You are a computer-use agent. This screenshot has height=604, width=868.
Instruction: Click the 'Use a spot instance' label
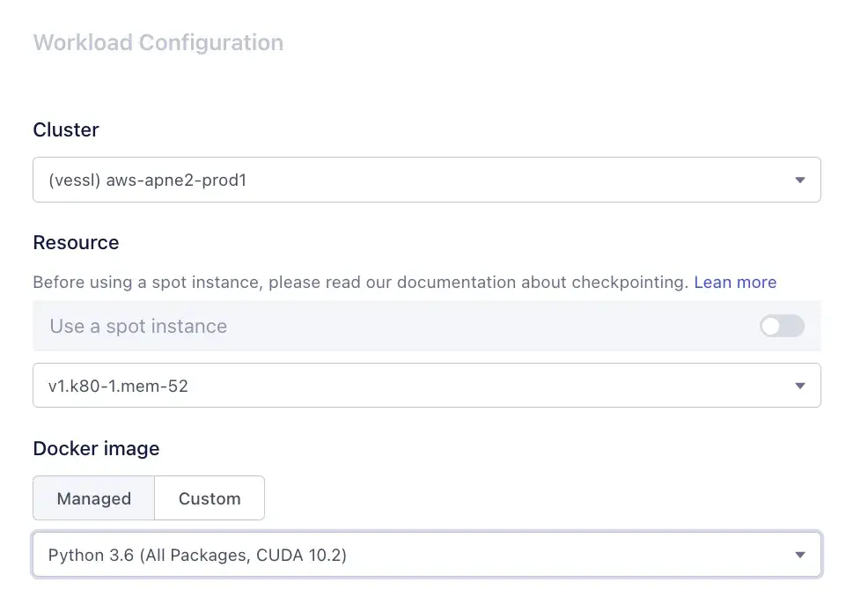138,327
